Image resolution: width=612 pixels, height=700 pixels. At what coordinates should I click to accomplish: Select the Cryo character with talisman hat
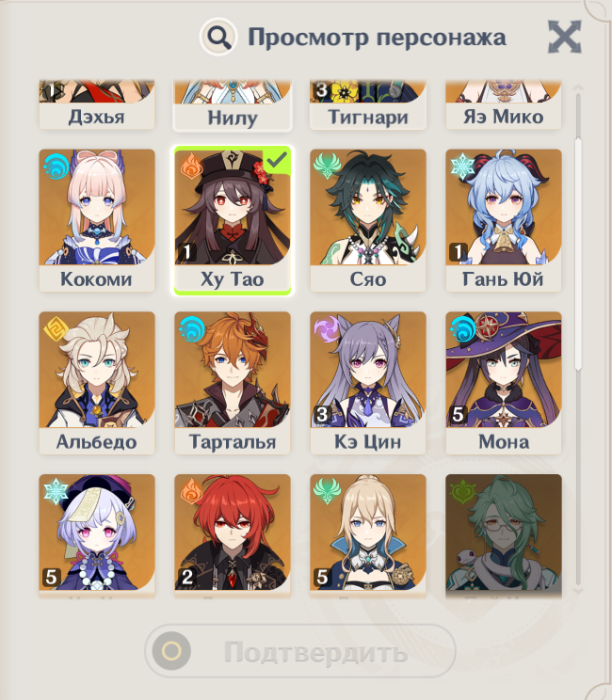coord(97,535)
